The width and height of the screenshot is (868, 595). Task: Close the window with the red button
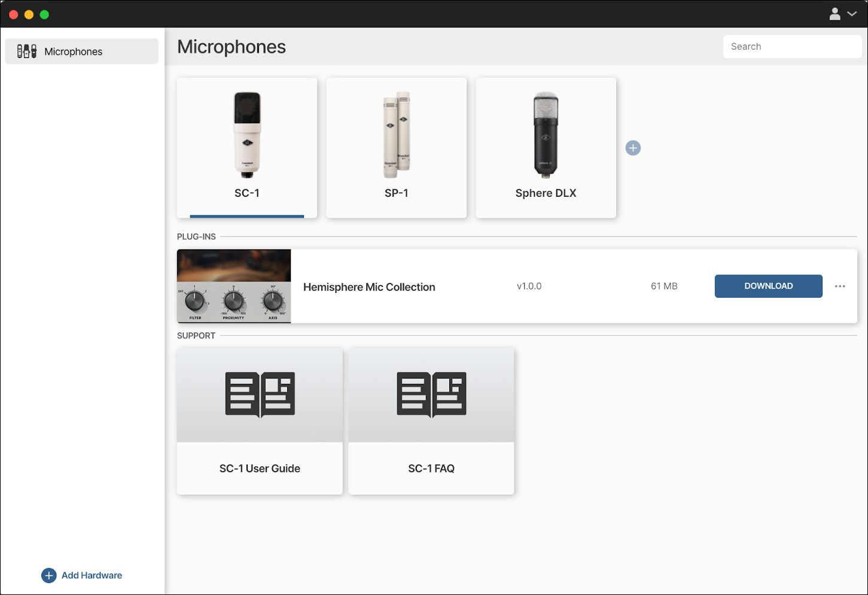(13, 14)
